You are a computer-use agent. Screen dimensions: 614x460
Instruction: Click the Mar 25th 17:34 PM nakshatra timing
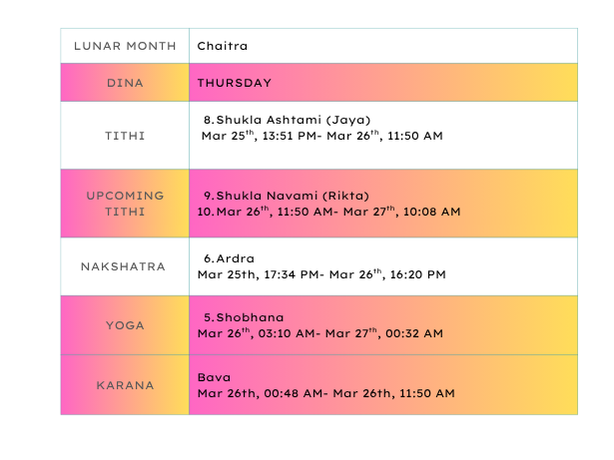point(321,274)
